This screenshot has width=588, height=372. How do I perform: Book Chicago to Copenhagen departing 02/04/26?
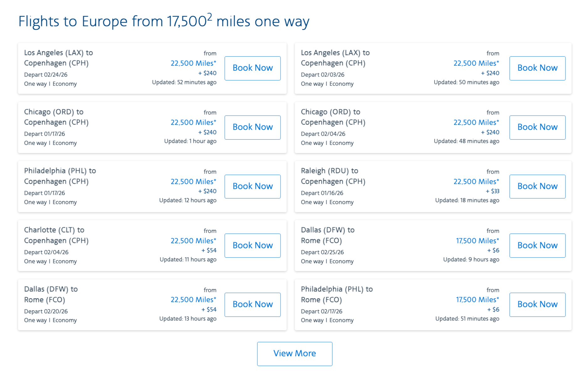537,127
